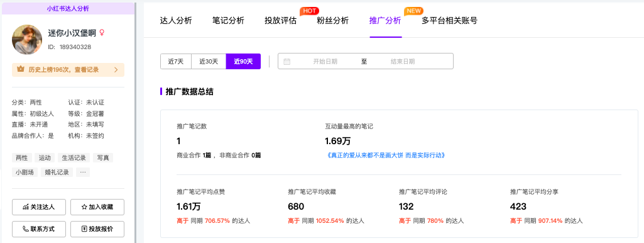Click the 关注达人 button
This screenshot has width=644, height=243.
coord(39,206)
